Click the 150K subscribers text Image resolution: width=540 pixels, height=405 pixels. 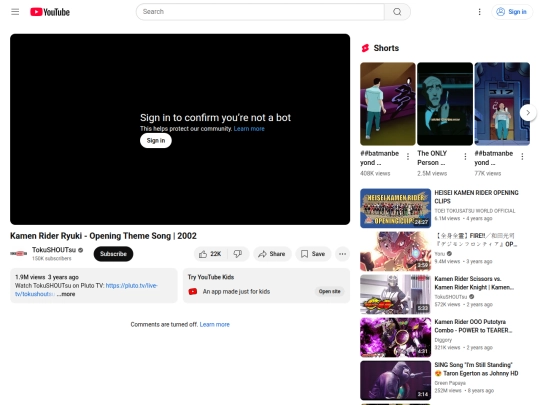tap(52, 258)
